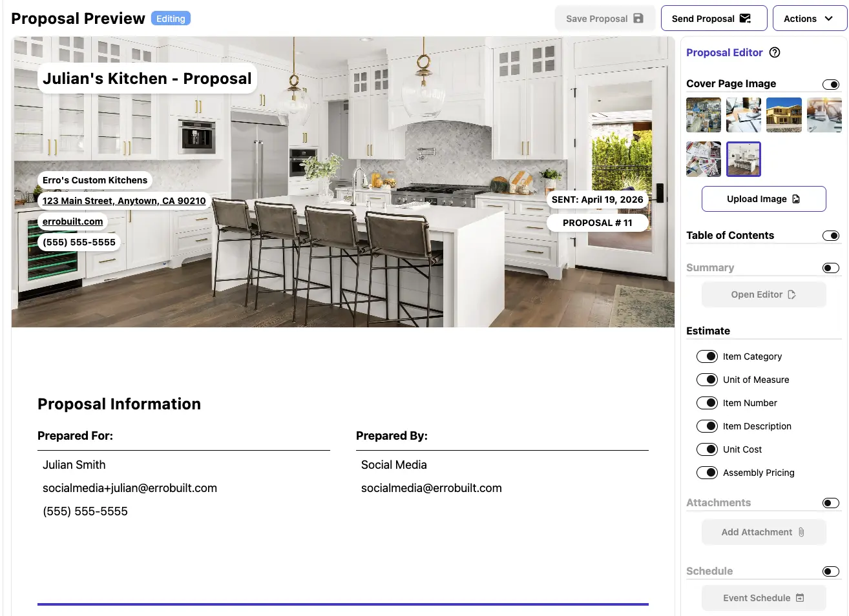Click the paperclip icon in Add Attachment
The height and width of the screenshot is (616, 849).
801,532
